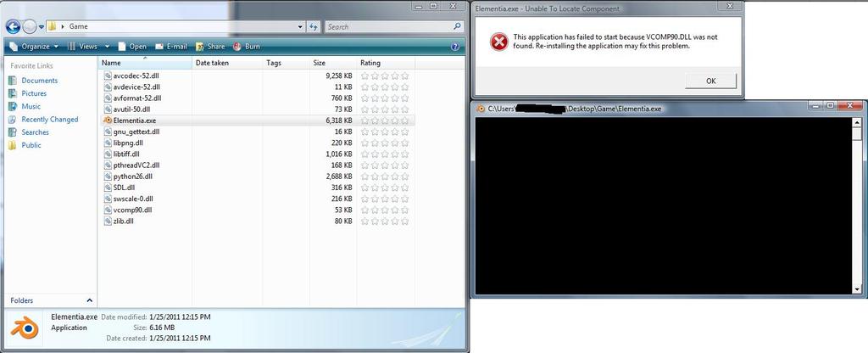Select the avformat-52.dll file icon
Image resolution: width=868 pixels, height=353 pixels.
coord(108,98)
